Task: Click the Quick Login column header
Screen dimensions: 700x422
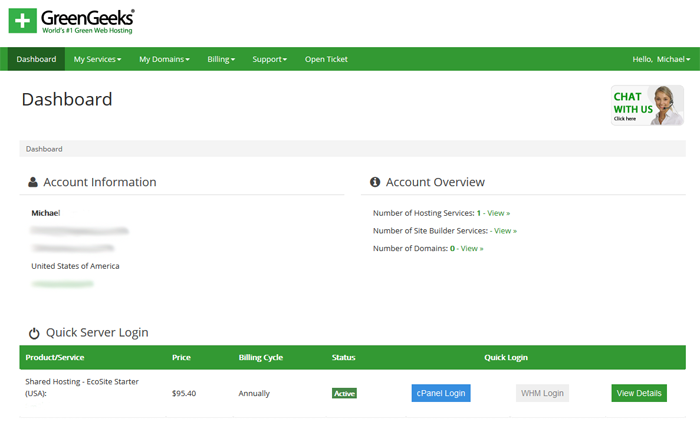Action: tap(506, 357)
